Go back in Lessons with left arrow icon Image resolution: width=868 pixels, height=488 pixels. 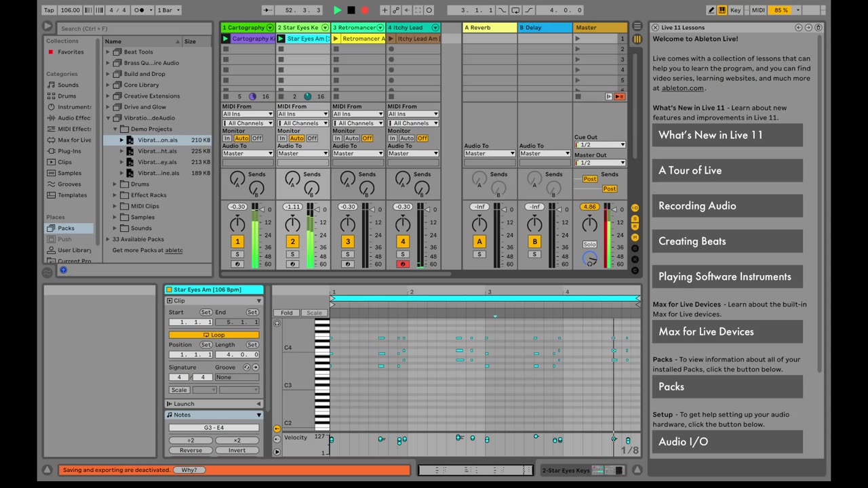(798, 27)
